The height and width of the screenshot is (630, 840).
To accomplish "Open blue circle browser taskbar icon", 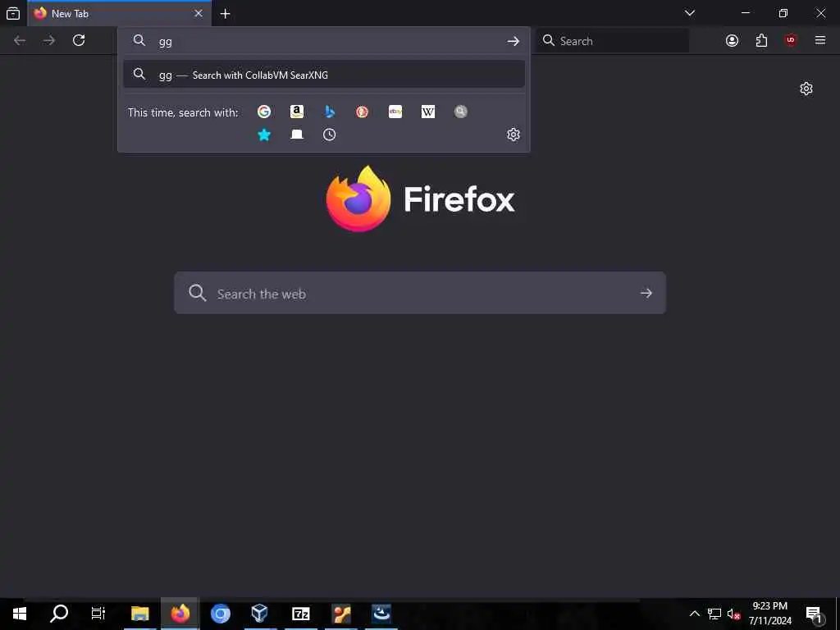I will tap(220, 614).
